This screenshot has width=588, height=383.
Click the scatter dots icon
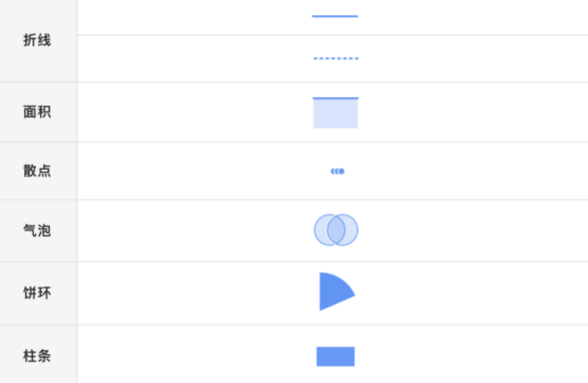(337, 171)
